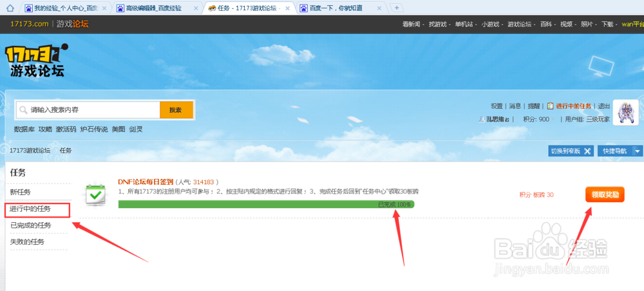Click the 人气: 314183 popularity text
The image size is (644, 291).
[x=196, y=182]
